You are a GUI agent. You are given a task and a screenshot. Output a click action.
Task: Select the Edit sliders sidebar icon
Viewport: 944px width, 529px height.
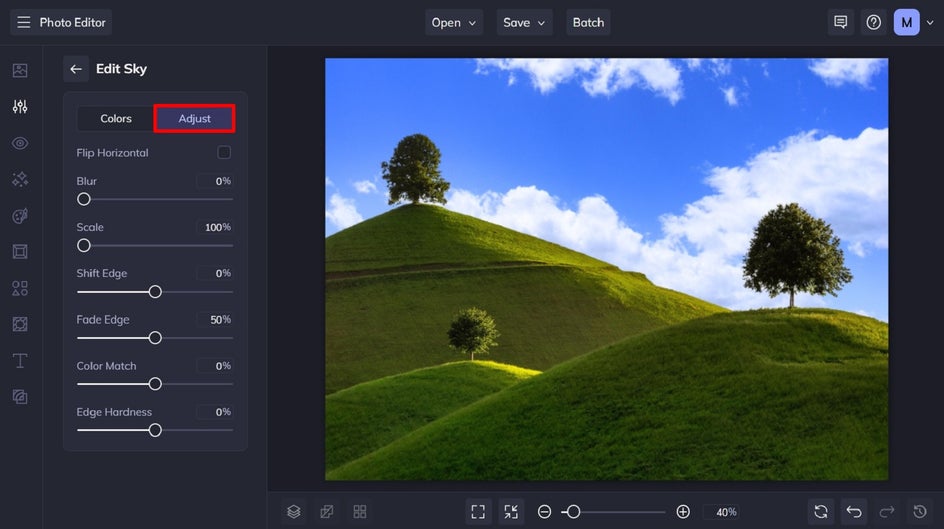[x=20, y=107]
